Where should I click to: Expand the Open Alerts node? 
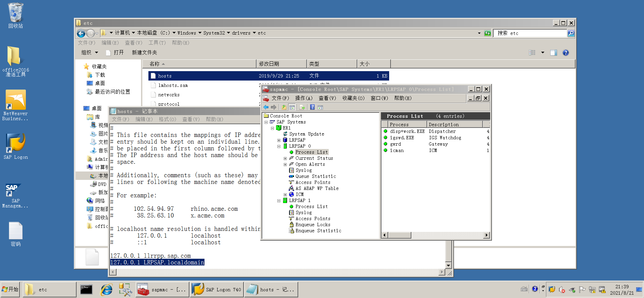click(x=285, y=164)
